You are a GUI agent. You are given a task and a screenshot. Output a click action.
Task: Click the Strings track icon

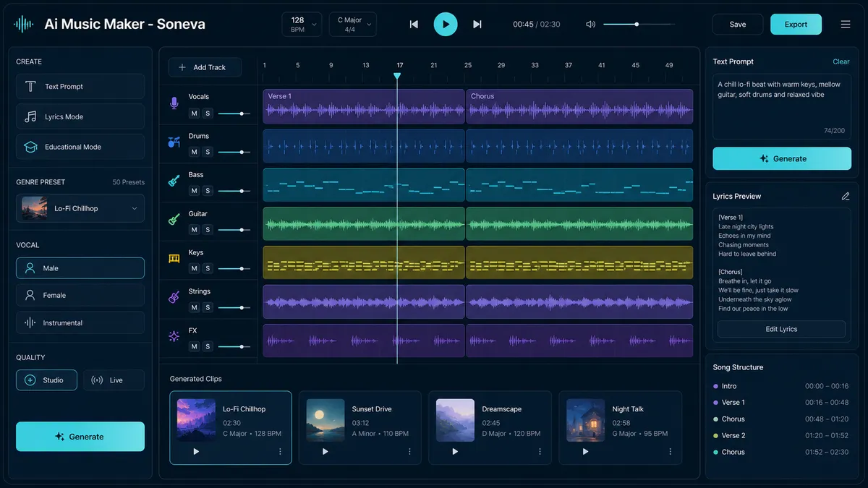pos(174,297)
